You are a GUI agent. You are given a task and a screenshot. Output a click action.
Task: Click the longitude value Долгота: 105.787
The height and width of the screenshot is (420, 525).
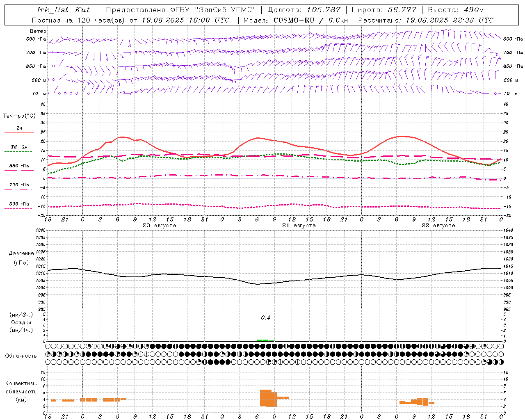click(x=304, y=10)
